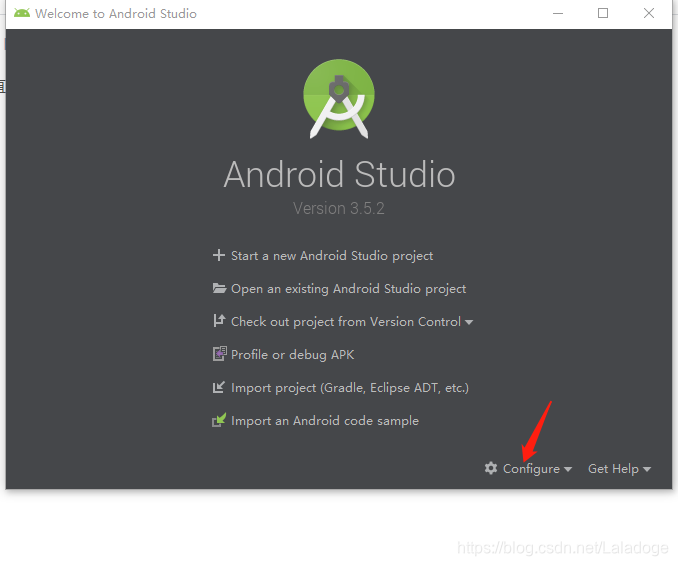Open the Configure dropdown menu
Screen dimensions: 678x566
tap(537, 469)
